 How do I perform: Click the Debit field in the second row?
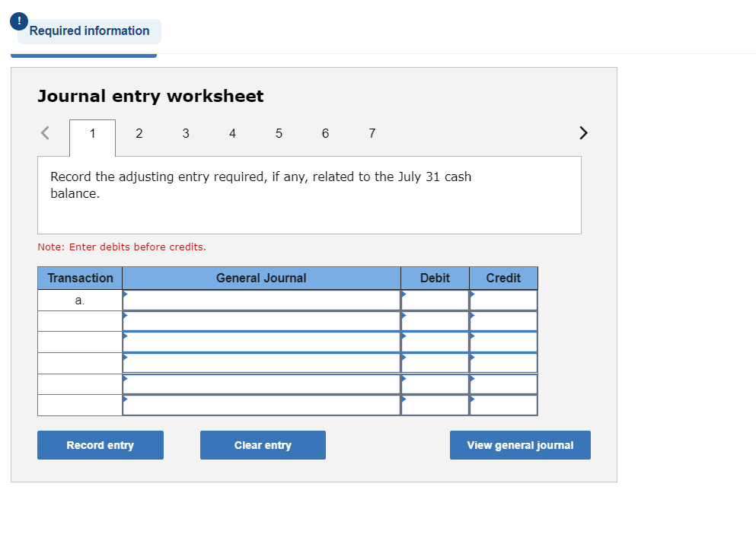coord(435,321)
